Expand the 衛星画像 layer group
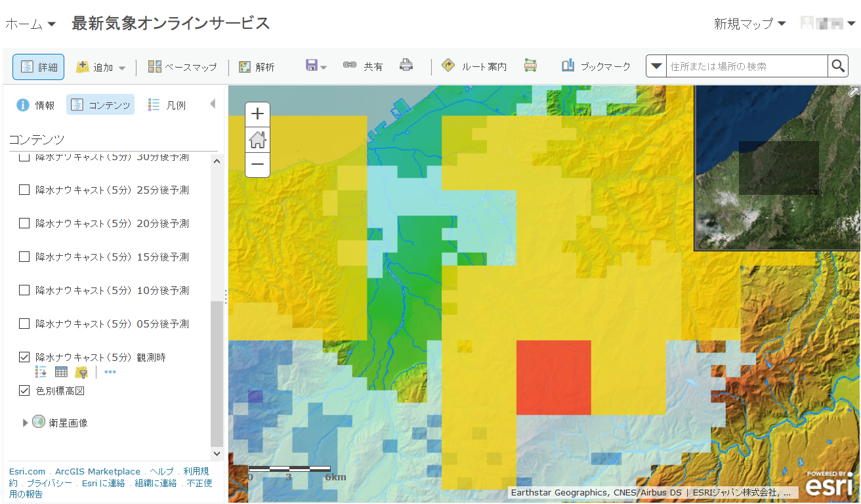The height and width of the screenshot is (504, 861). click(x=26, y=423)
